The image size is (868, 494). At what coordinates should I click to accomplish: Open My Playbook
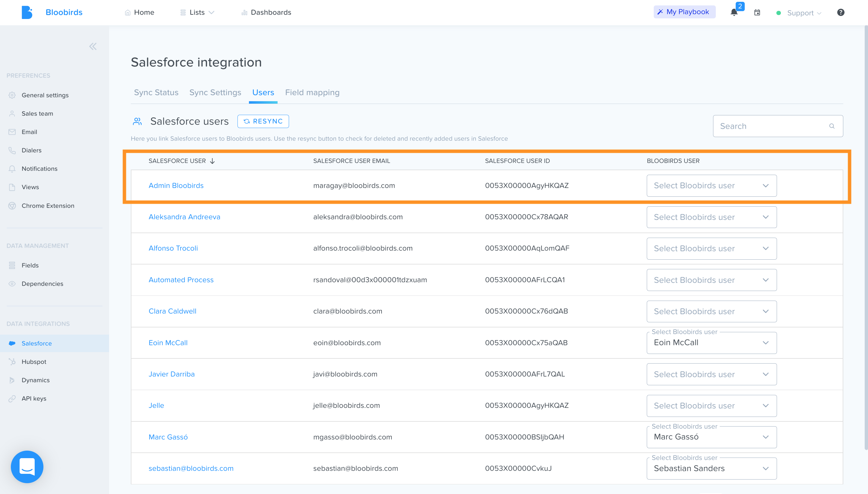(x=684, y=12)
